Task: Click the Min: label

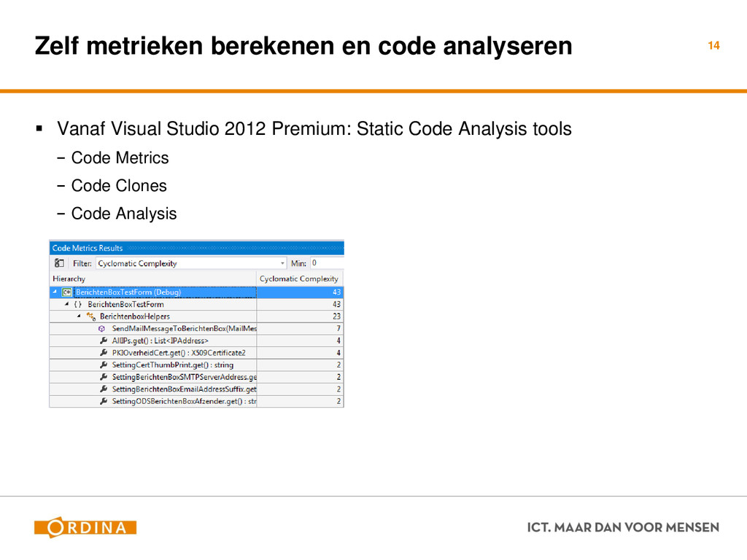Action: pyautogui.click(x=298, y=263)
